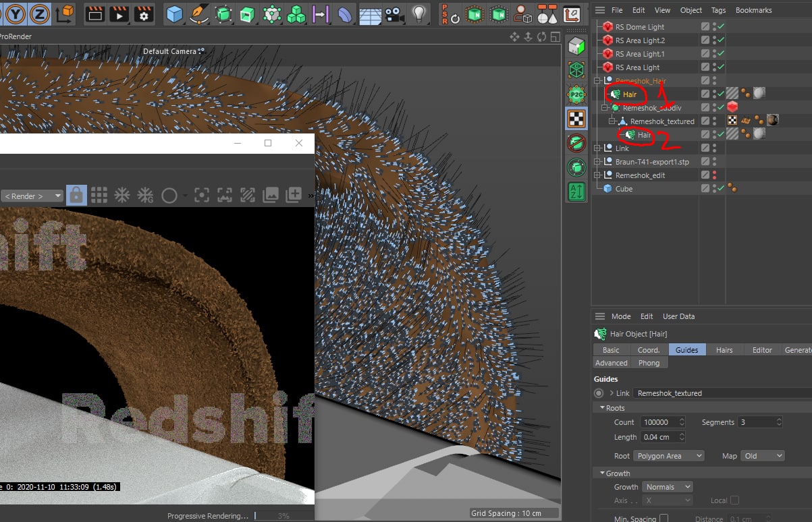The width and height of the screenshot is (812, 522).
Task: Click the grid bucket icon in render view
Action: 99,195
